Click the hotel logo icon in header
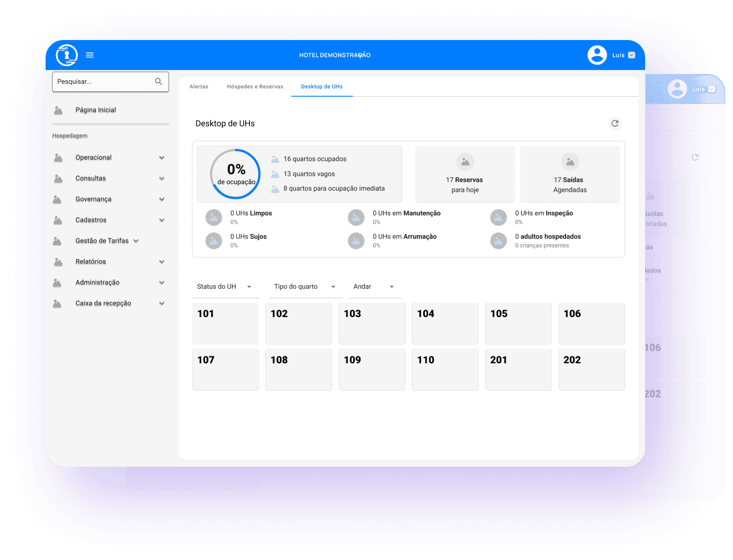Viewport: 733px width, 560px height. coord(67,55)
